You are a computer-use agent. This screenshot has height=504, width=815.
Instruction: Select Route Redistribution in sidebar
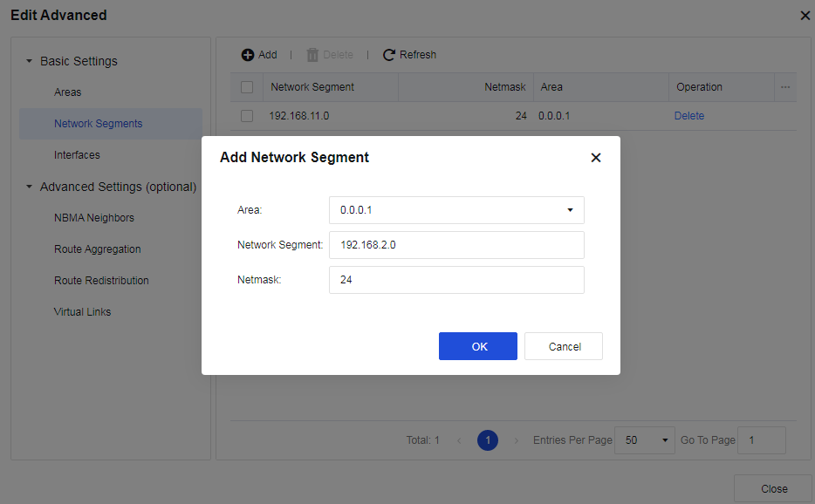[101, 281]
